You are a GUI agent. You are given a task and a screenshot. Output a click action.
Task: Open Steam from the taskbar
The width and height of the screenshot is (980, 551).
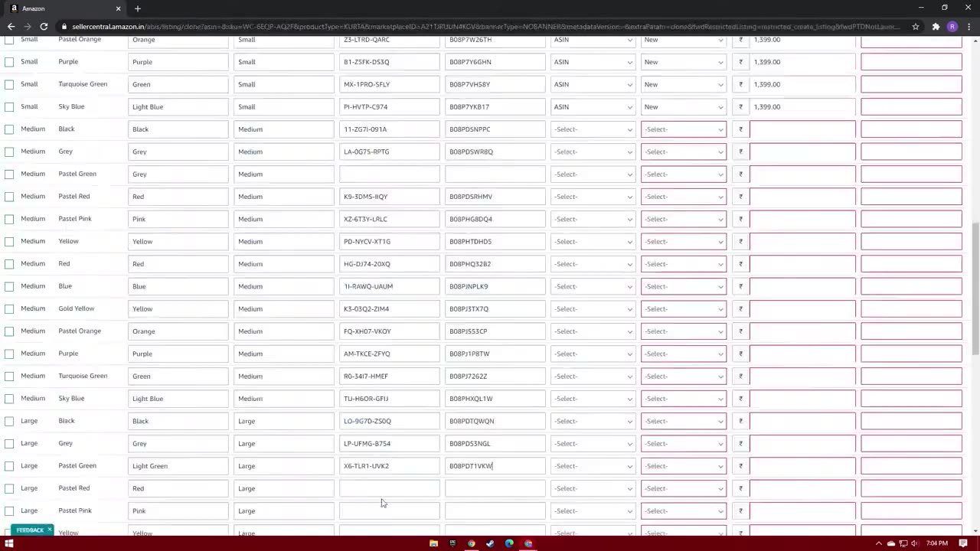point(490,543)
